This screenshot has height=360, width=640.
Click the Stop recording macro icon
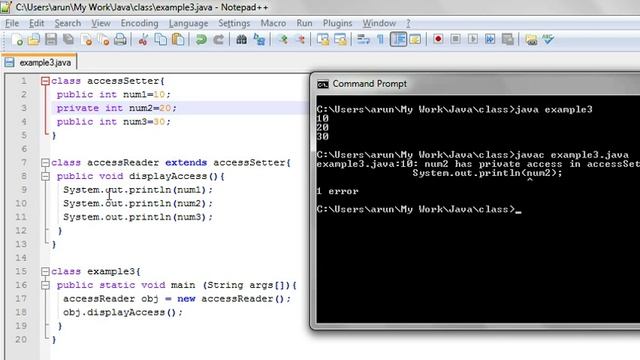coord(456,39)
